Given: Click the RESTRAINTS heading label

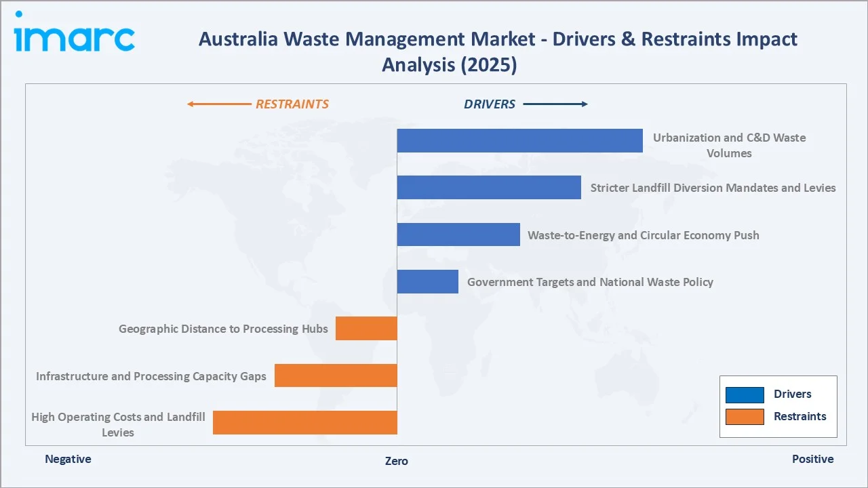Looking at the screenshot, I should click(x=292, y=104).
